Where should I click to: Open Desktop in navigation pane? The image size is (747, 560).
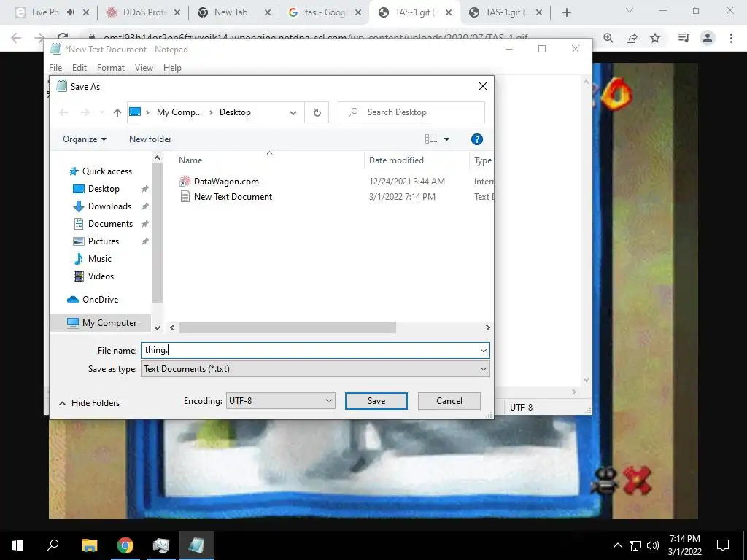[104, 189]
